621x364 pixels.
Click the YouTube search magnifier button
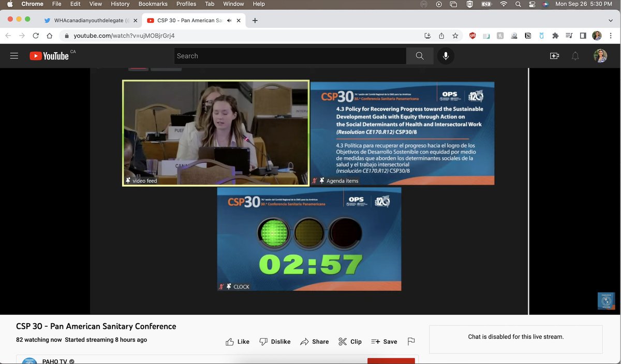420,56
